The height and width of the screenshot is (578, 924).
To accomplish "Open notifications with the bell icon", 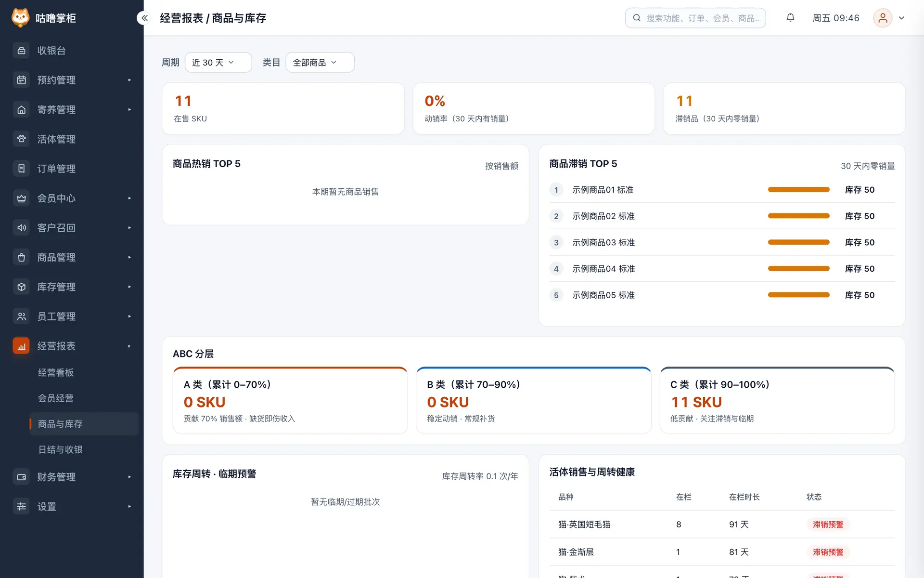I will (790, 18).
